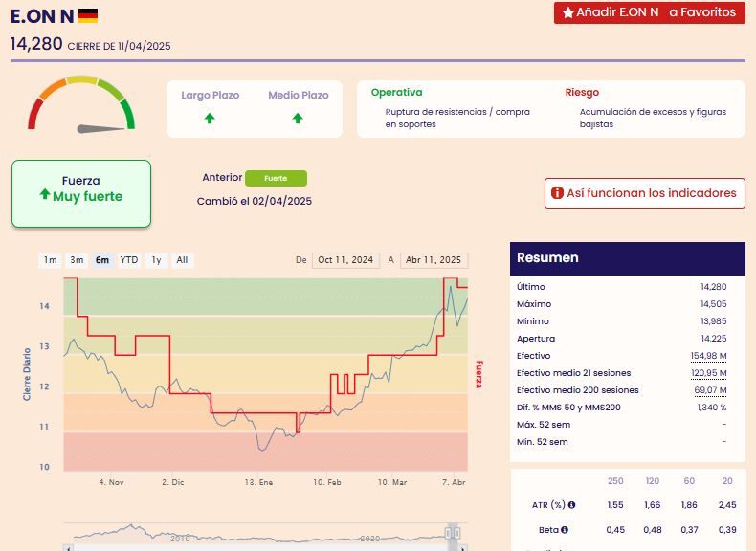Click the ATR 20 value 2,45
Image resolution: width=756 pixels, height=551 pixels.
pyautogui.click(x=727, y=505)
